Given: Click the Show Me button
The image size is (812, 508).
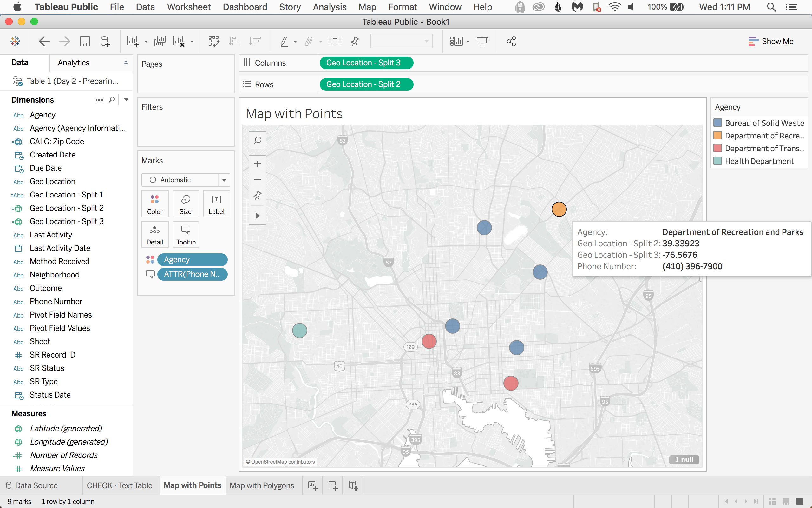Looking at the screenshot, I should pyautogui.click(x=771, y=41).
